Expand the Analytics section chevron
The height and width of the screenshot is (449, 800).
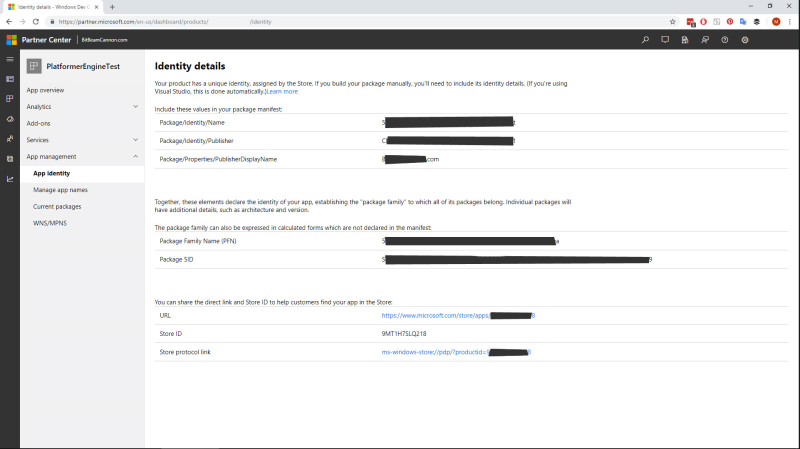click(135, 107)
